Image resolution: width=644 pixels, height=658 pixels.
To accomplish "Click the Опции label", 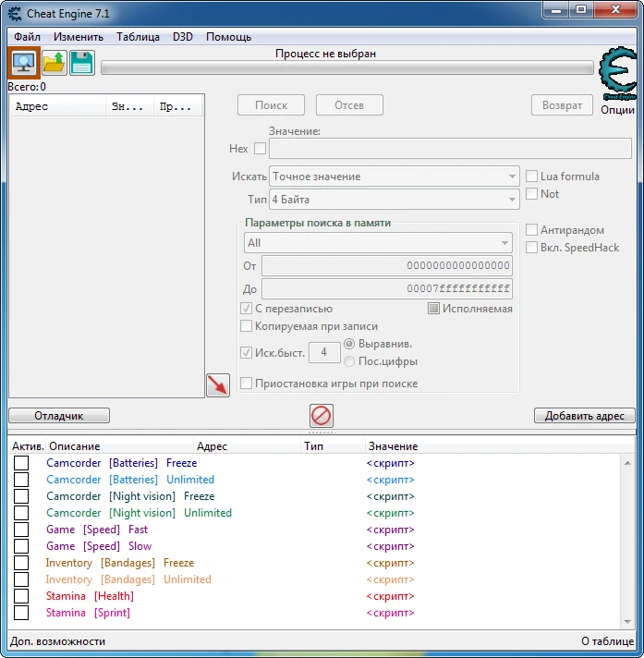I will (617, 110).
